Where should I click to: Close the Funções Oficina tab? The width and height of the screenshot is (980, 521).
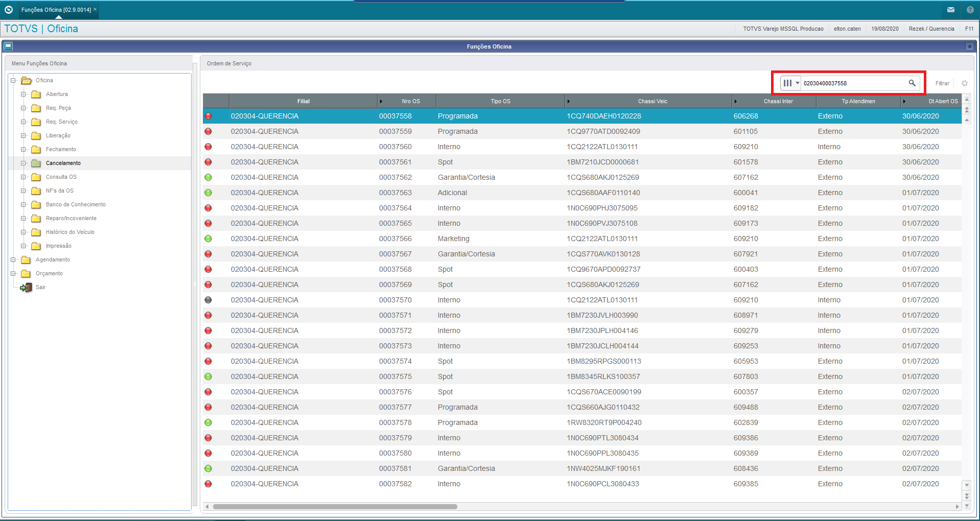point(95,9)
